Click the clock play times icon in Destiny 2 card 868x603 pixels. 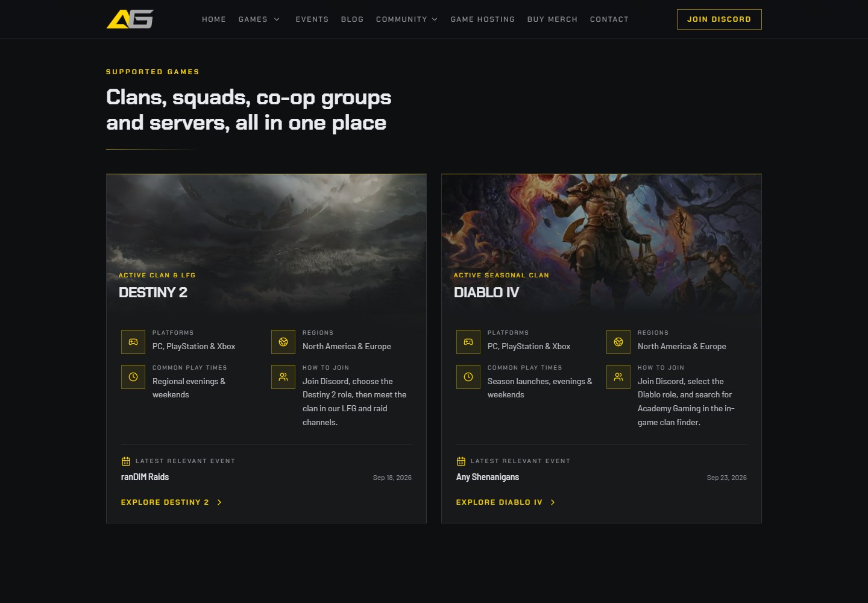tap(133, 377)
